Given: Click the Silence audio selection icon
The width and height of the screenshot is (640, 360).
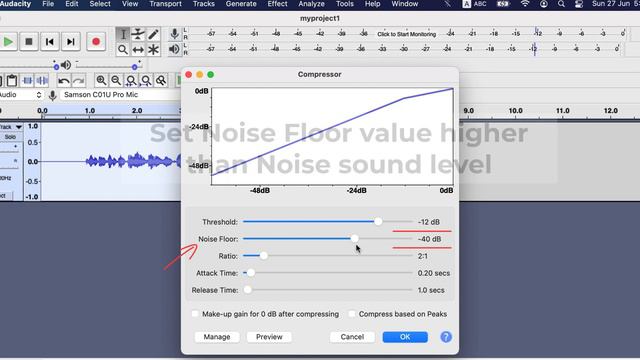Looking at the screenshot, I should tap(42, 80).
